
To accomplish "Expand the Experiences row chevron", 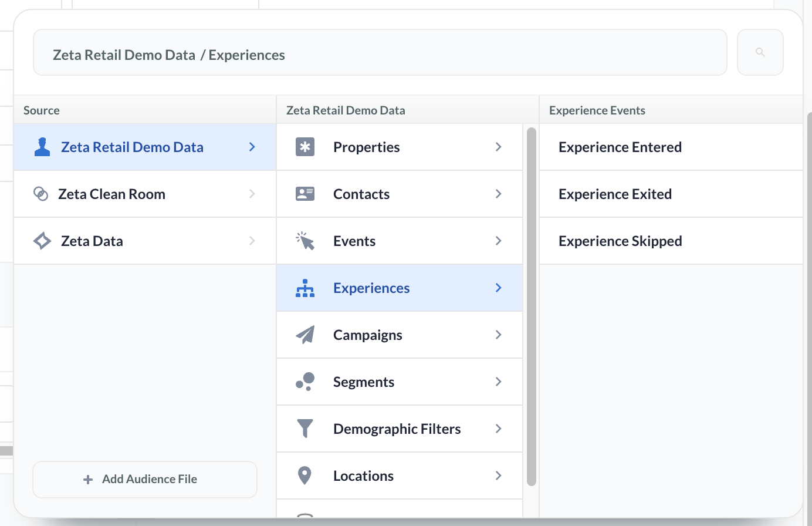I will 499,288.
